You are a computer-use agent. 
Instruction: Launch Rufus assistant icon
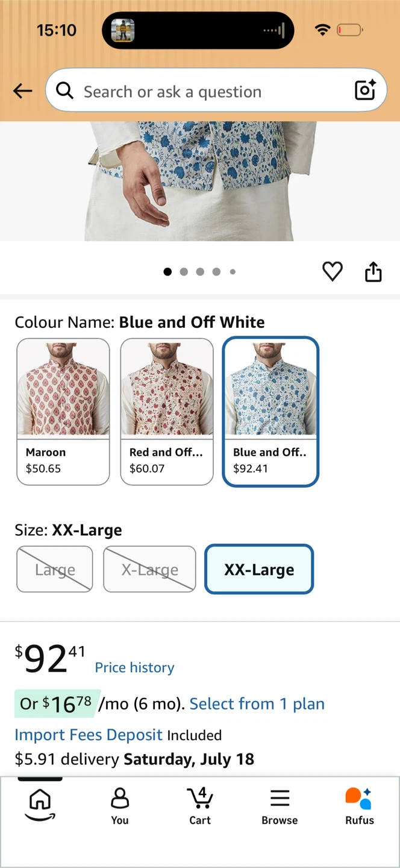coord(360,807)
